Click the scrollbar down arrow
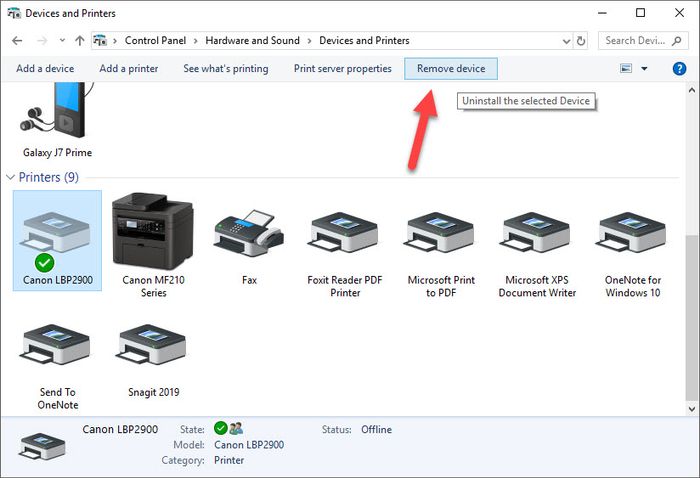700x478 pixels. (692, 409)
